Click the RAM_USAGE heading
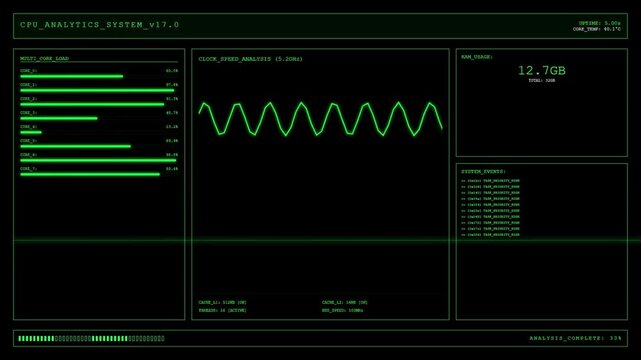Viewport: 641px width, 360px height. pyautogui.click(x=477, y=57)
